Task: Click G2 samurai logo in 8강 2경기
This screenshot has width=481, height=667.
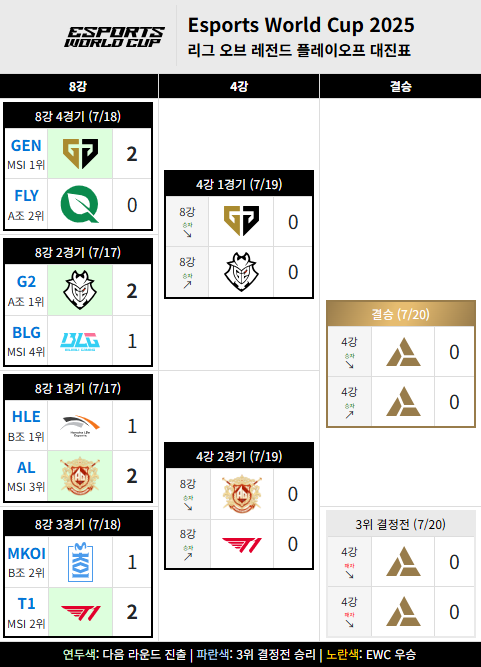Action: click(80, 290)
